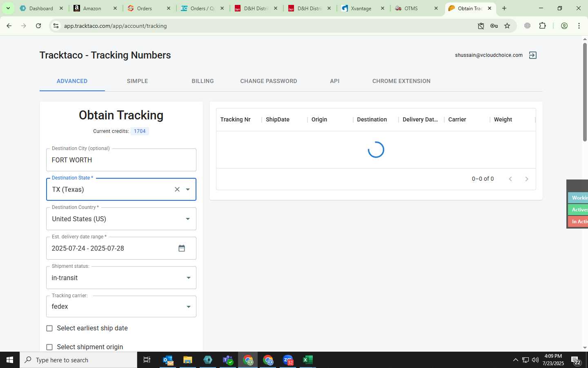Open File Explorer from the taskbar

[187, 360]
